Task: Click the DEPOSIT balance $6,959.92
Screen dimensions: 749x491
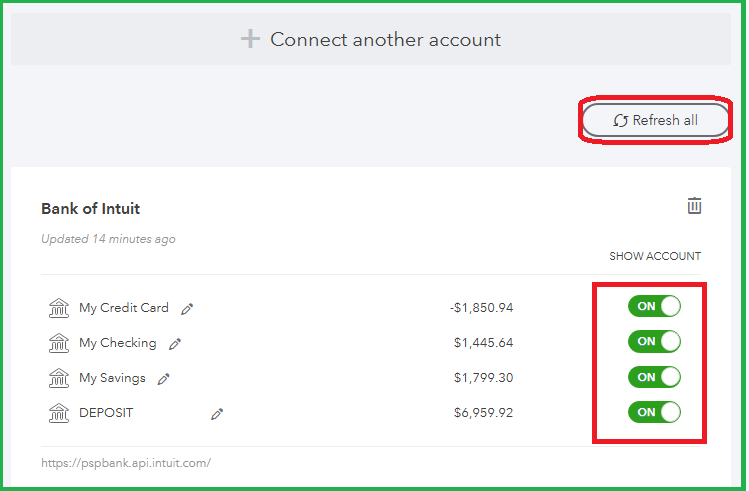Action: [483, 413]
